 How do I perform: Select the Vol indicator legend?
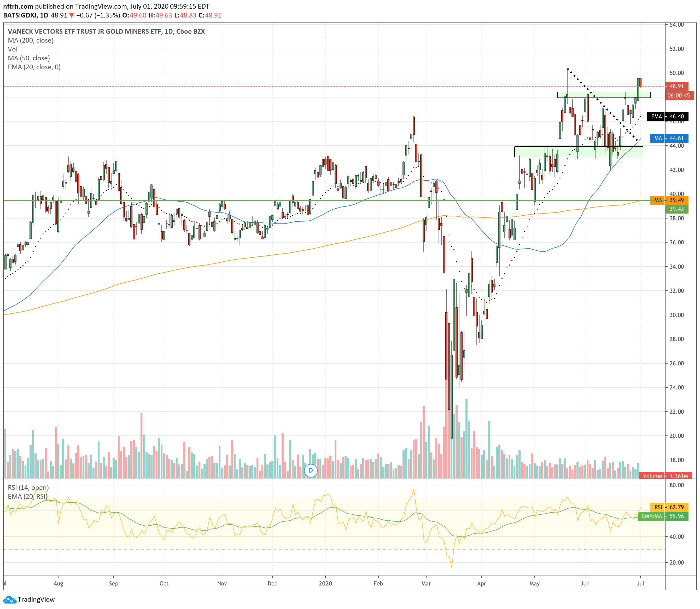tap(13, 49)
